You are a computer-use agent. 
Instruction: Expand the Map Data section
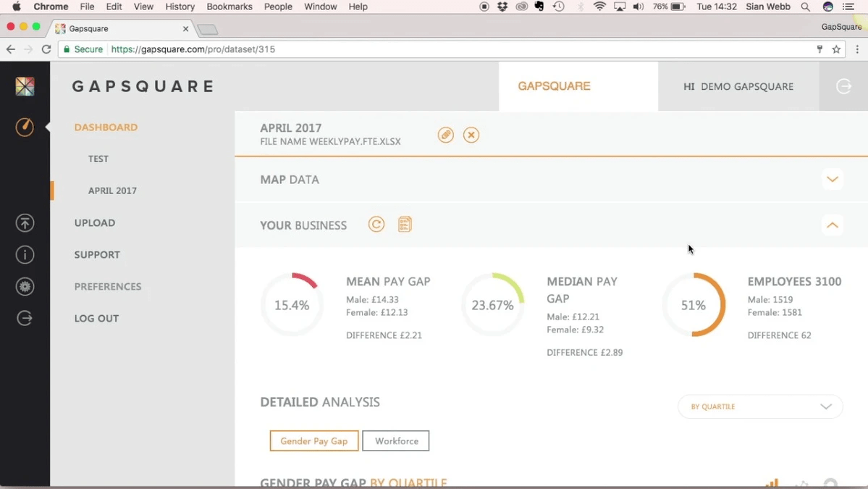click(x=833, y=180)
